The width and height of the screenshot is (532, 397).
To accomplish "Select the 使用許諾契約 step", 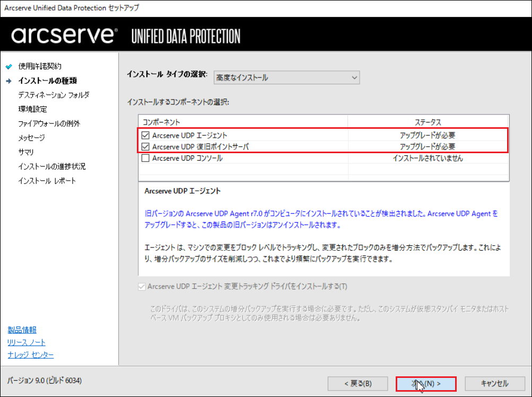I will tap(40, 66).
